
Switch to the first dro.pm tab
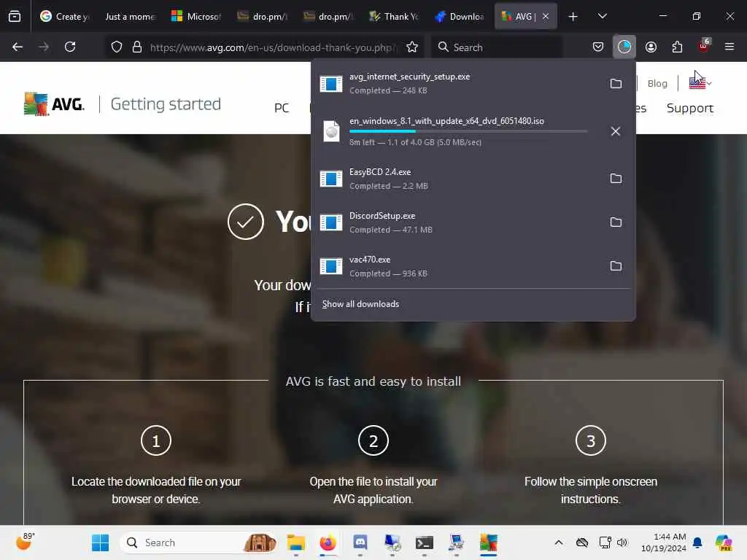[x=262, y=16]
